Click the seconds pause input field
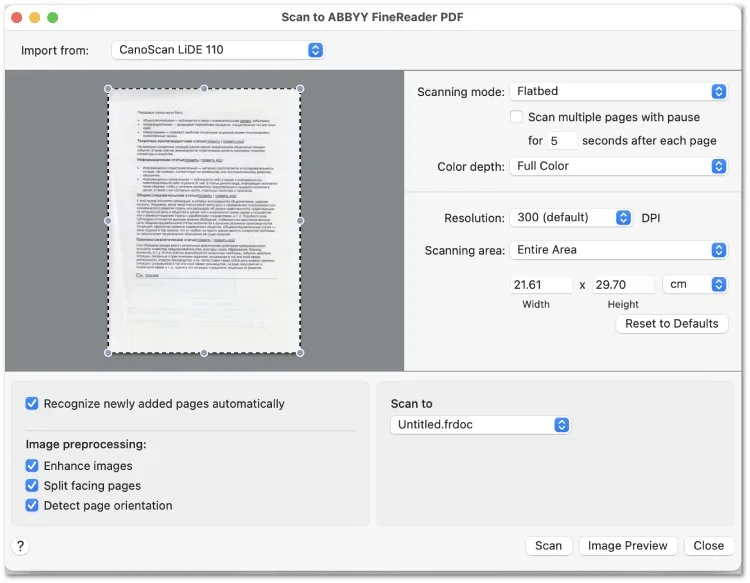This screenshot has height=583, width=750. click(562, 141)
